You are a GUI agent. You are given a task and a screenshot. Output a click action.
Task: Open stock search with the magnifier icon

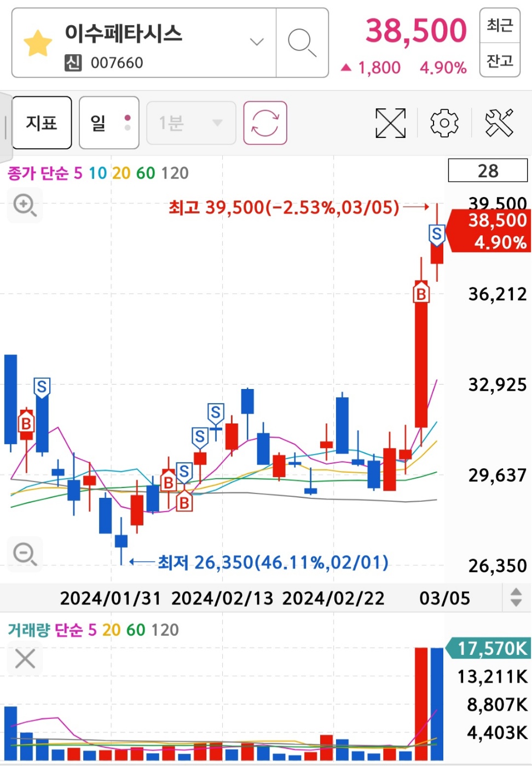click(x=302, y=43)
